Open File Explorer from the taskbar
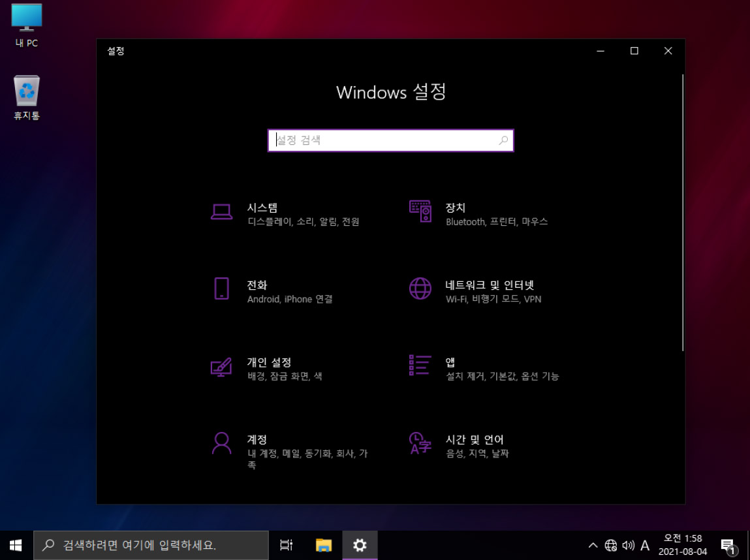The image size is (750, 560). (x=324, y=545)
